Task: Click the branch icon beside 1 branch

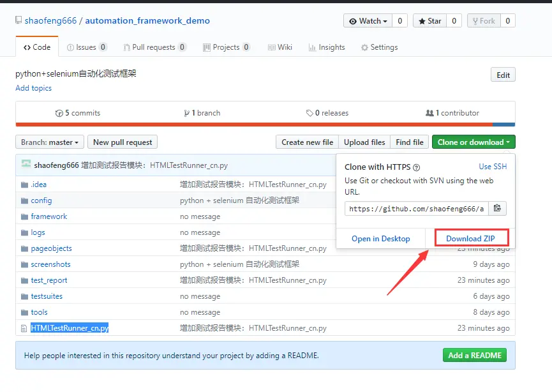Action: [186, 113]
